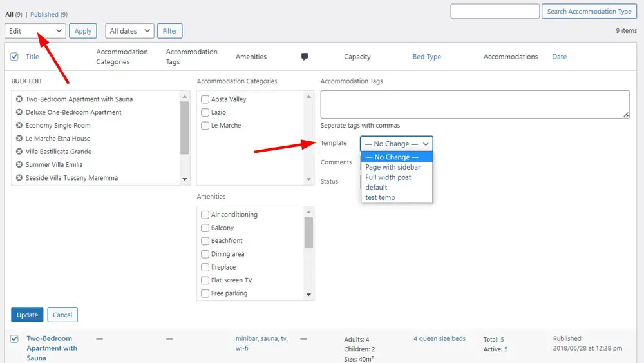The image size is (644, 363).
Task: Check the Lazio category
Action: coord(205,112)
